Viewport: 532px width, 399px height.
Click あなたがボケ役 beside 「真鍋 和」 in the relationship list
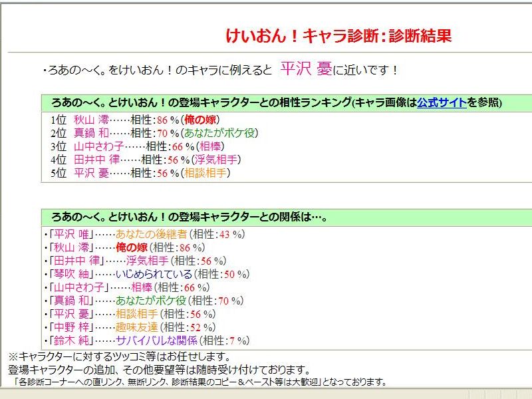[151, 301]
